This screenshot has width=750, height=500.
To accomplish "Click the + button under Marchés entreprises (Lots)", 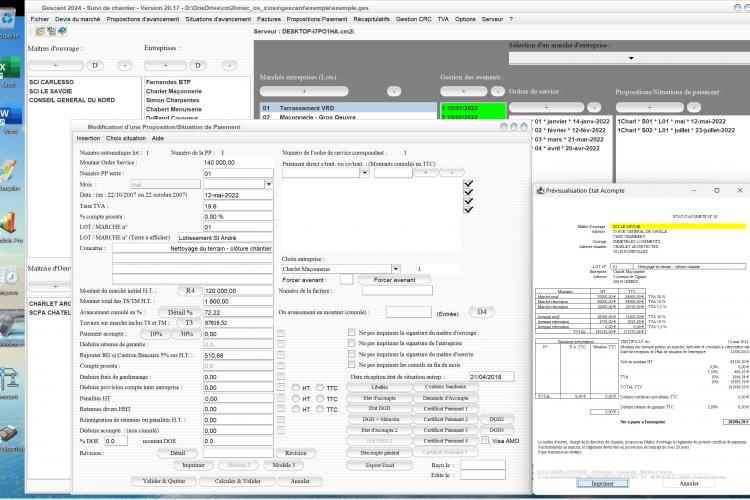I will [x=304, y=91].
